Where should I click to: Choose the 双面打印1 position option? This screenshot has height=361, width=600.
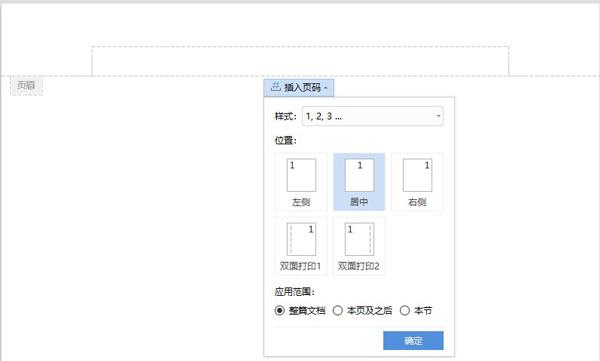301,246
